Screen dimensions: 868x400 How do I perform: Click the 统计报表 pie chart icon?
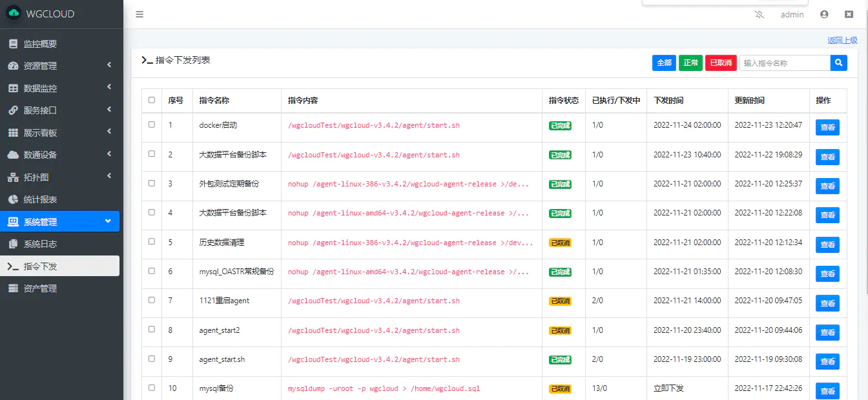coord(13,199)
